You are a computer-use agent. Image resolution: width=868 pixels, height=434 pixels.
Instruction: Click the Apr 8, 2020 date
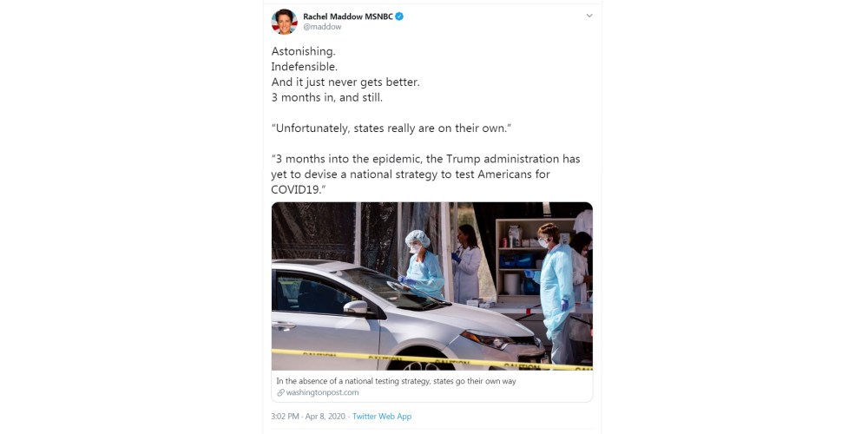pos(325,417)
